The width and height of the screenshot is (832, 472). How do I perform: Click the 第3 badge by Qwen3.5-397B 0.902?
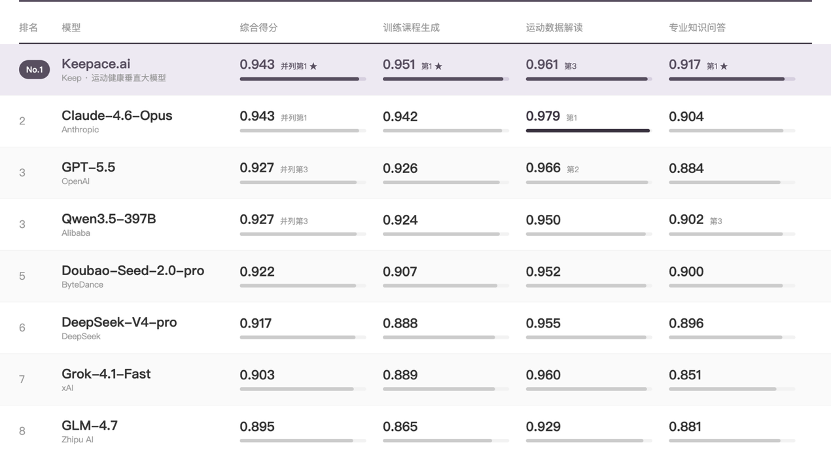[716, 221]
